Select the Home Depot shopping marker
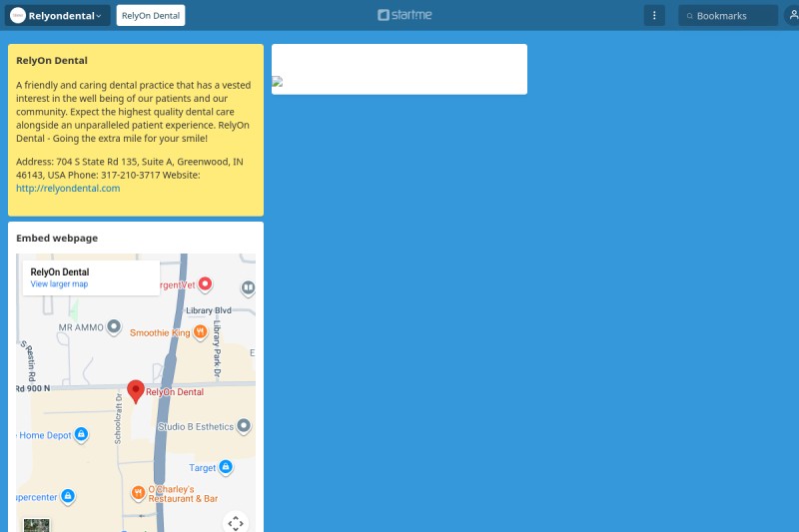799x532 pixels. tap(81, 435)
